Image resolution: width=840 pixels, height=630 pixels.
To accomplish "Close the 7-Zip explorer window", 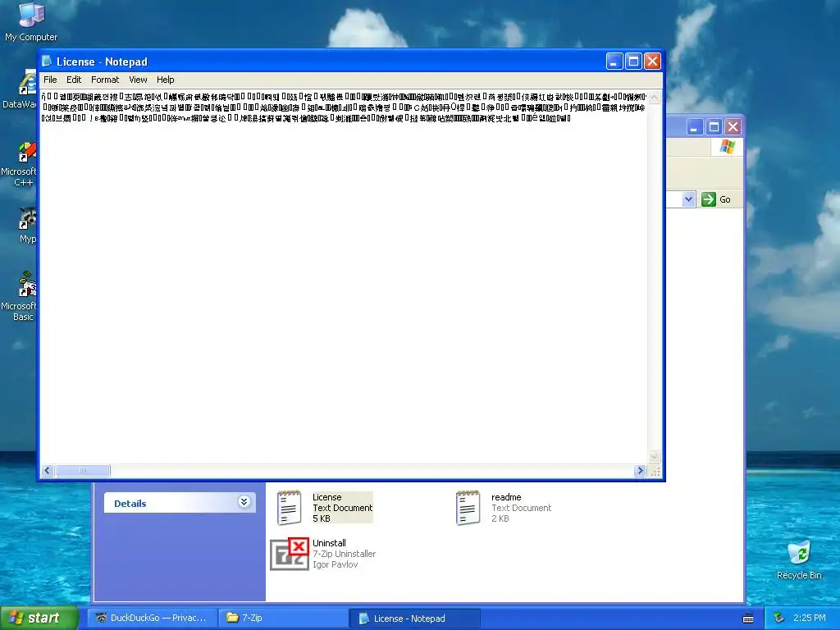I will pos(733,127).
